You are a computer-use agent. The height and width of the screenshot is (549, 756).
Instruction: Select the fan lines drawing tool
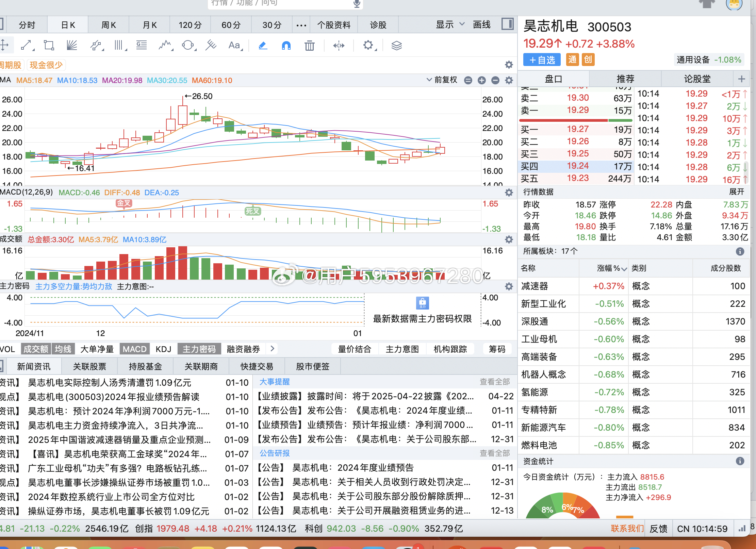72,45
